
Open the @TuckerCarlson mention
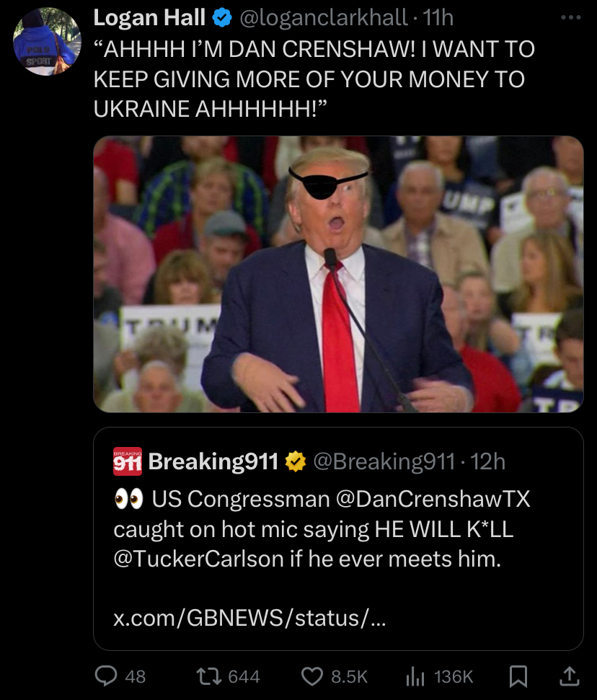coord(199,559)
